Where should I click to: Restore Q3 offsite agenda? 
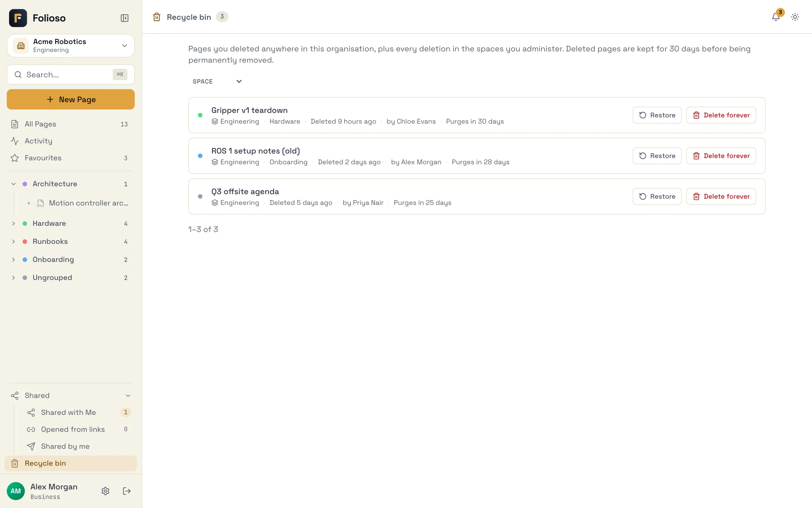(x=657, y=196)
